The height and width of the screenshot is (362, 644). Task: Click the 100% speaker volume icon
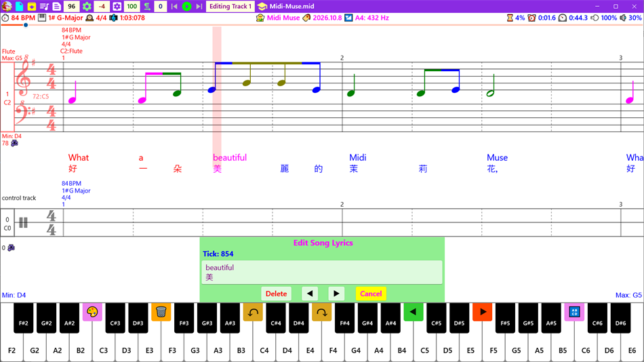(595, 18)
